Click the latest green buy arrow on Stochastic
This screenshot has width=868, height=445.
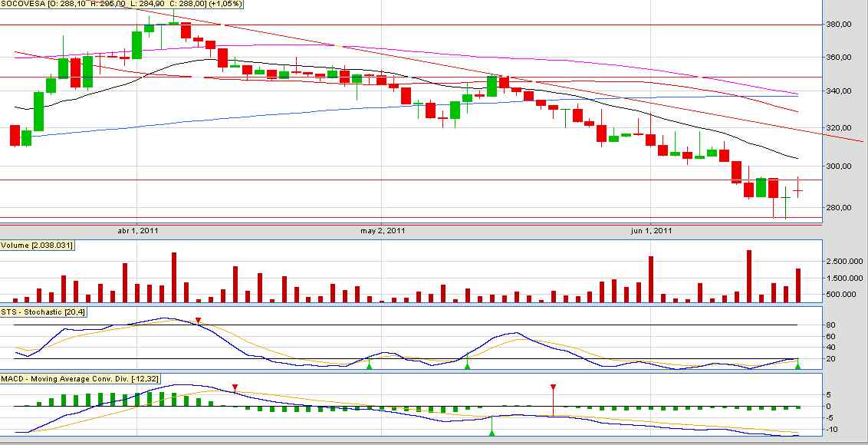point(797,364)
